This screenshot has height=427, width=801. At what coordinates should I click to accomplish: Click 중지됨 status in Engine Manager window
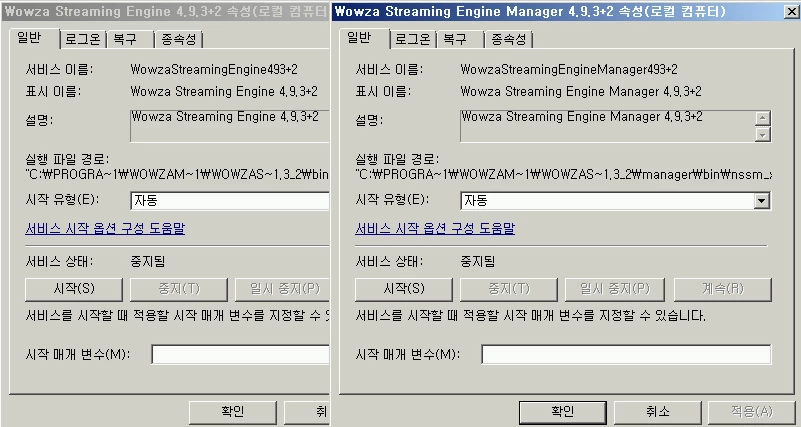coord(478,262)
